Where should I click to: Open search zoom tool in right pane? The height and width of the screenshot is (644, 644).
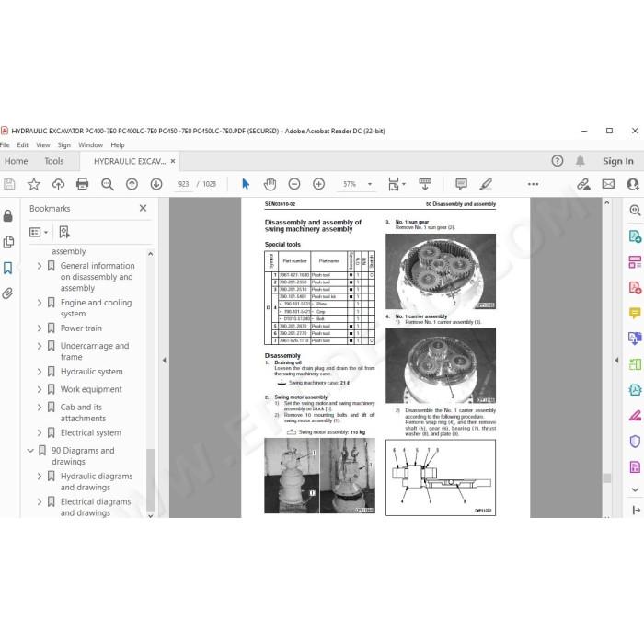635,211
